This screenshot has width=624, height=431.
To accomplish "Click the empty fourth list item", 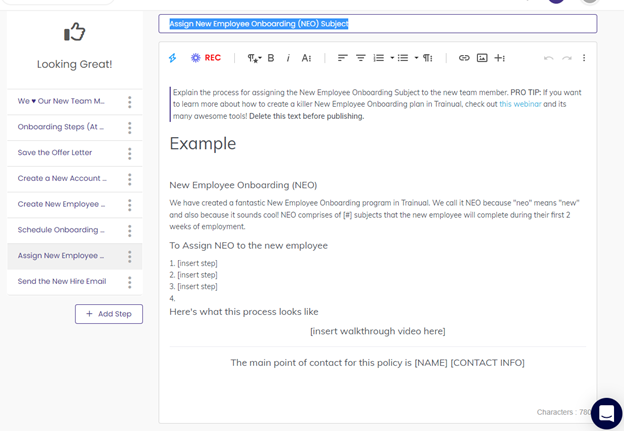I will pyautogui.click(x=172, y=298).
